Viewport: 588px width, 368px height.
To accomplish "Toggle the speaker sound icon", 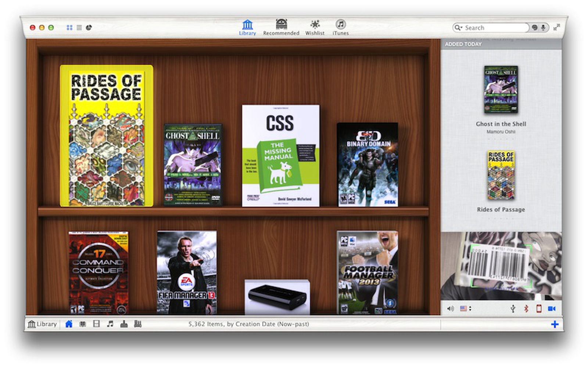I will (451, 308).
